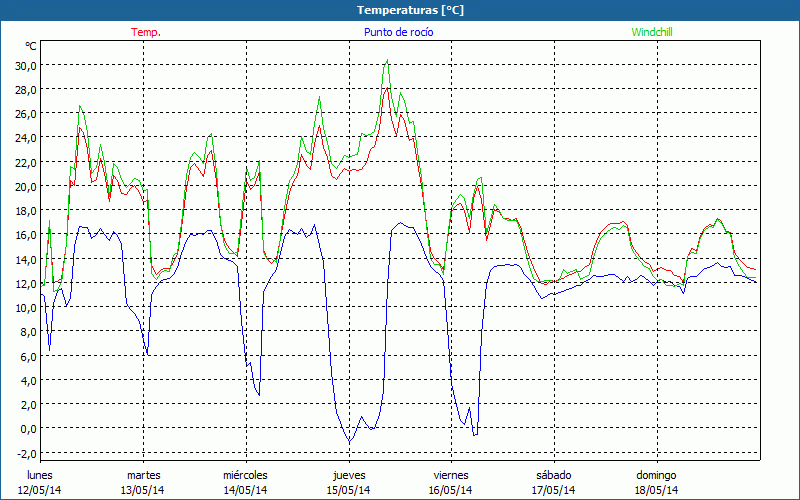Screen dimensions: 800x500
Task: Click the green Windchill legend label
Action: [x=652, y=32]
